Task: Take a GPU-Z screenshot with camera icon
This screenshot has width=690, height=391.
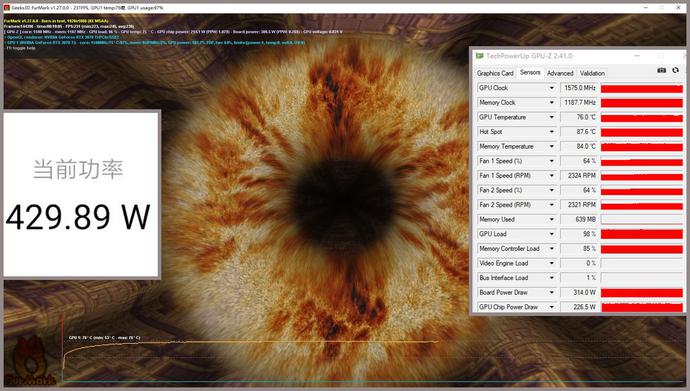Action: tap(661, 70)
